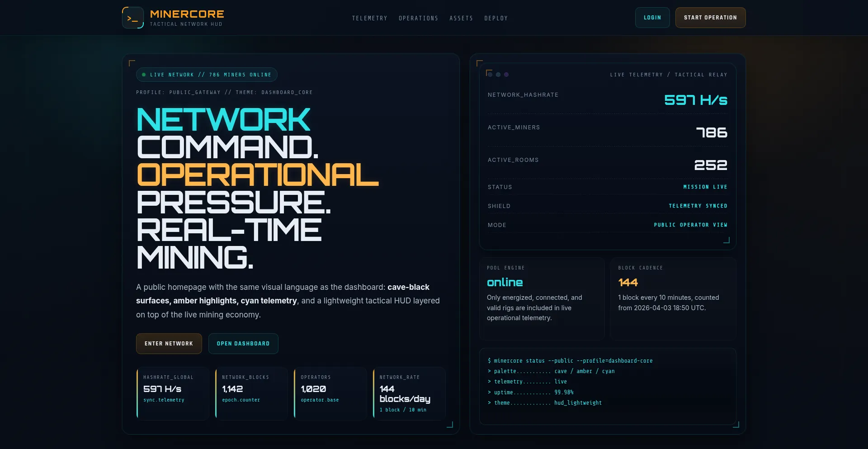Click the palette cave / amber / cyan line
Screen dimensions: 868x449
551,371
